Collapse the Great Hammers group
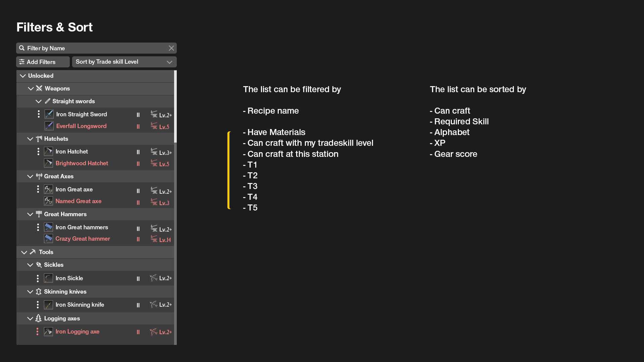 (30, 214)
